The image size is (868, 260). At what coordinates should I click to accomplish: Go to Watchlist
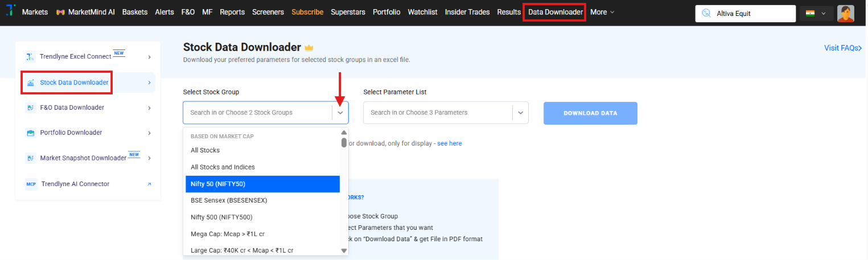[x=423, y=12]
